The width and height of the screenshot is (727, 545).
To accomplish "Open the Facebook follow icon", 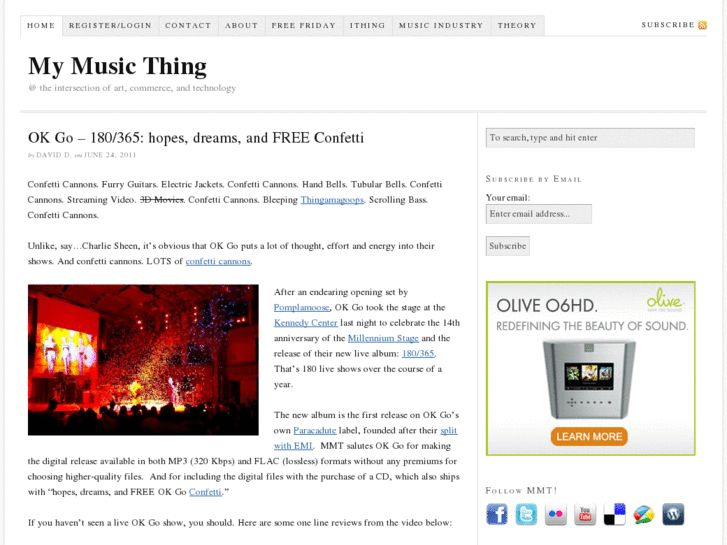I will point(497,514).
